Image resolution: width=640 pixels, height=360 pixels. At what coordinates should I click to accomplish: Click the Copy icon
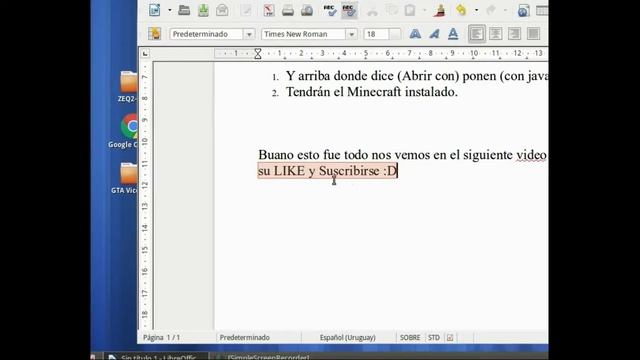pyautogui.click(x=391, y=10)
